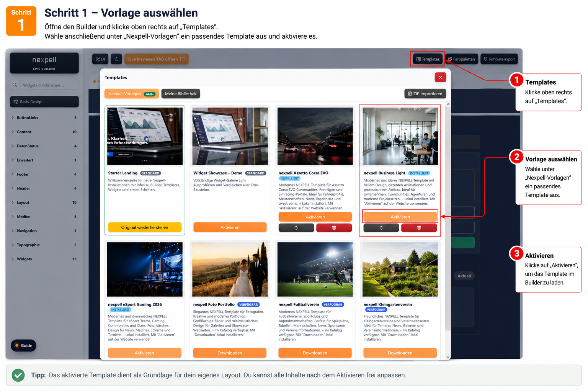Viewport: 588px width, 392px height.
Task: Click ZIP importieren button
Action: point(425,94)
